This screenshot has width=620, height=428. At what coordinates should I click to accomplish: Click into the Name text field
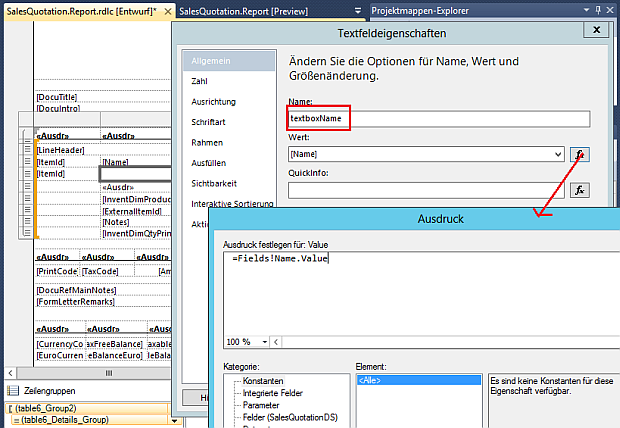pyautogui.click(x=438, y=118)
